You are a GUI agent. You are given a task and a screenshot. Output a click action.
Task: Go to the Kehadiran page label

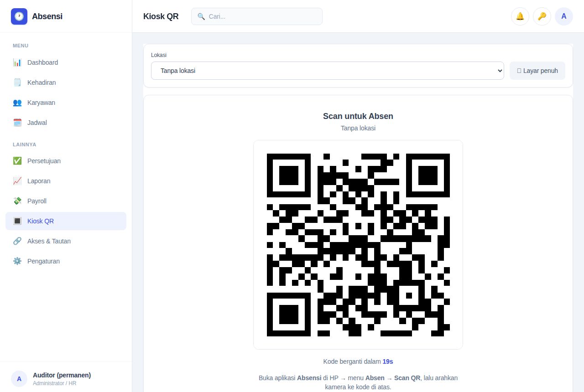coord(42,83)
